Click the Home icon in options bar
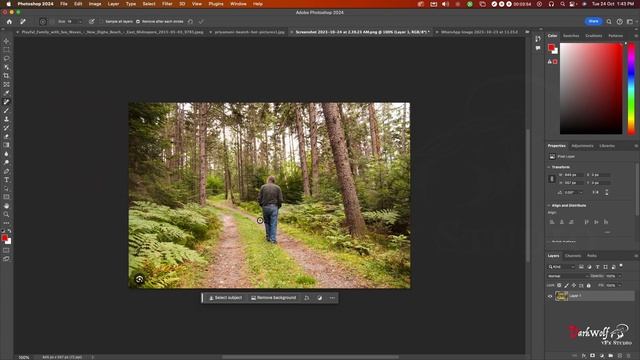 tap(9, 21)
